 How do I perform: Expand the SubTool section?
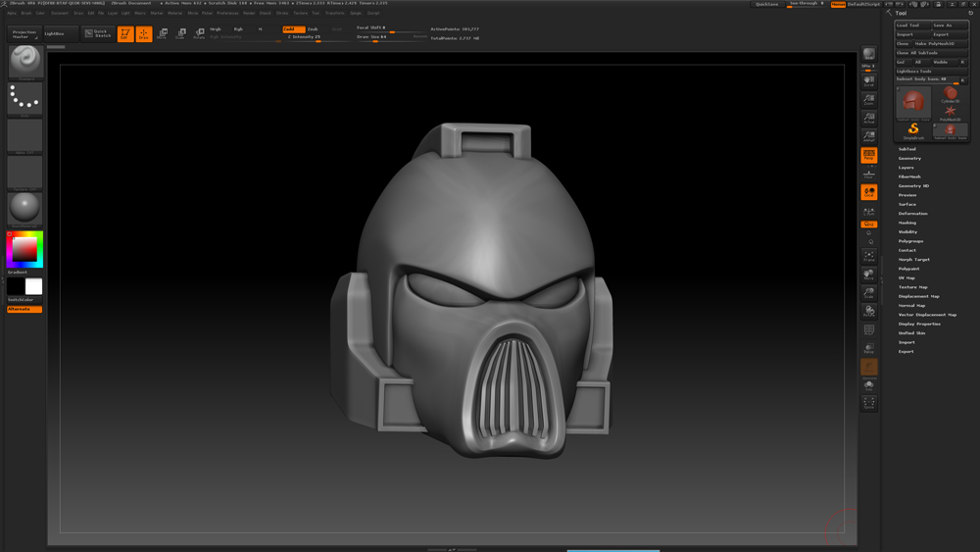click(x=906, y=149)
